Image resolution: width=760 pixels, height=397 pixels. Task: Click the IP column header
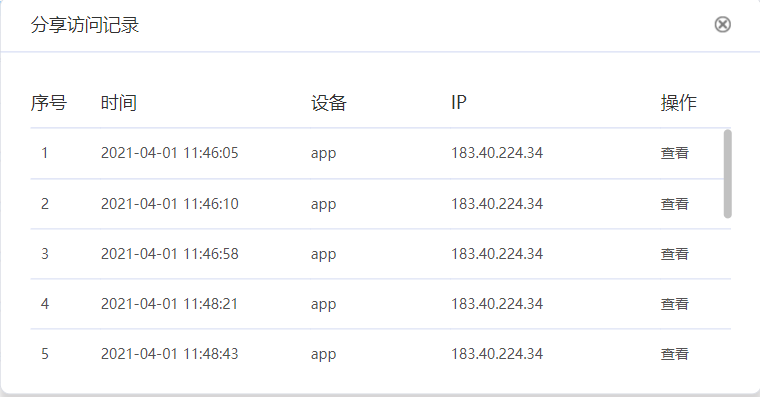[x=459, y=103]
